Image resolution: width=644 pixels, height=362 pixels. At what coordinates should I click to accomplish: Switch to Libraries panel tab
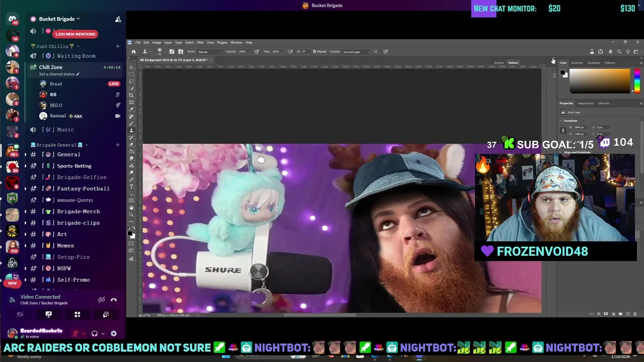coord(604,103)
